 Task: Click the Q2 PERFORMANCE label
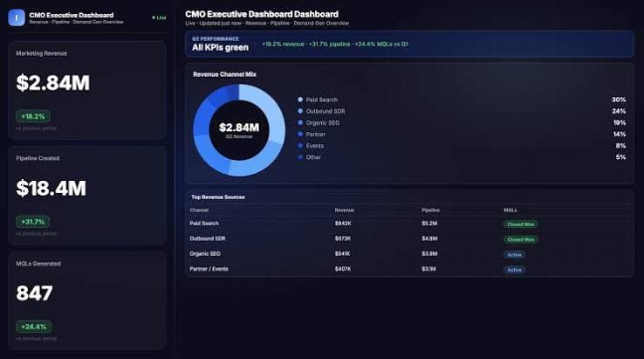pyautogui.click(x=216, y=38)
